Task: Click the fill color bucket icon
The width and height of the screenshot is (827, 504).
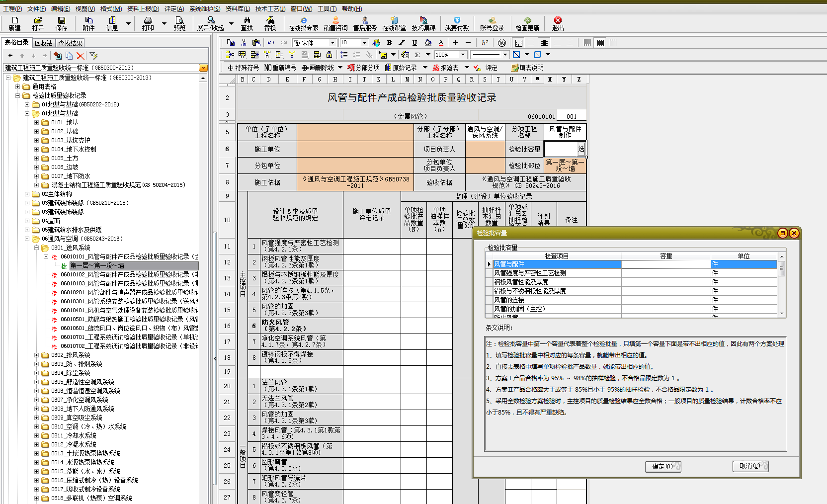Action: pos(428,43)
